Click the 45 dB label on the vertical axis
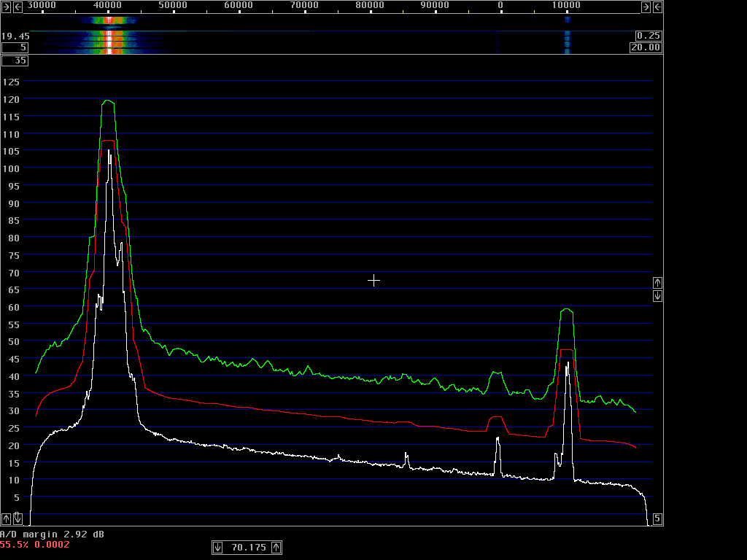 point(14,359)
